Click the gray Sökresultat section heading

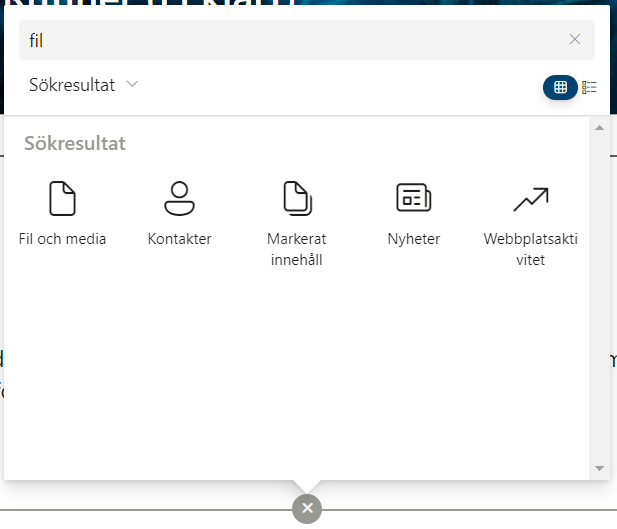click(x=75, y=143)
